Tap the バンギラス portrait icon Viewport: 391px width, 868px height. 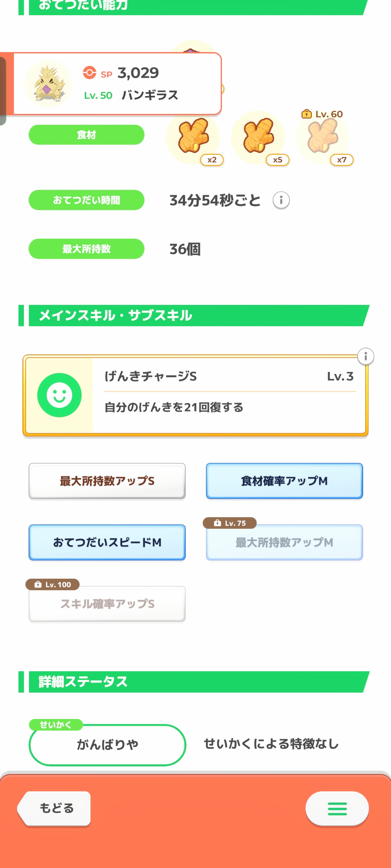(x=49, y=84)
